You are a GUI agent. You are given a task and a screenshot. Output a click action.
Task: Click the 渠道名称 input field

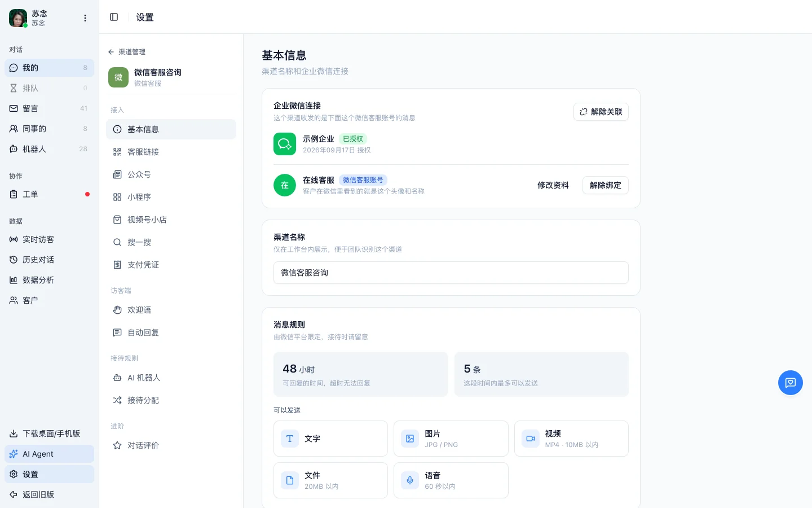coord(451,273)
